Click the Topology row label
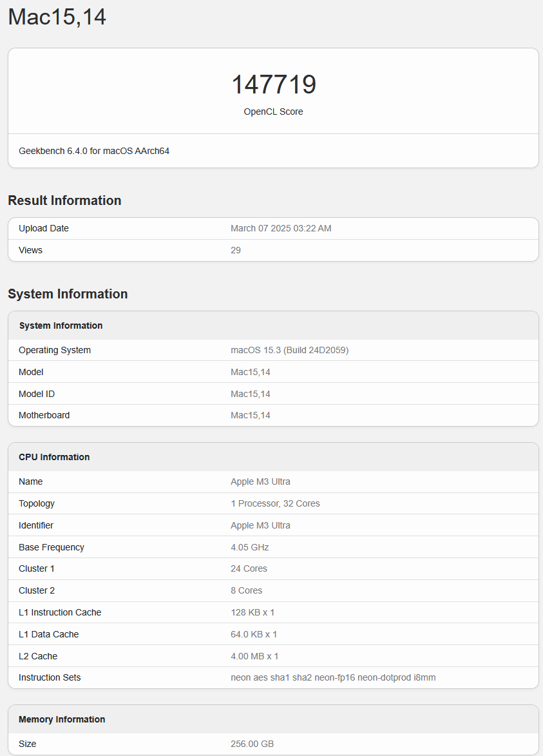 click(x=37, y=503)
